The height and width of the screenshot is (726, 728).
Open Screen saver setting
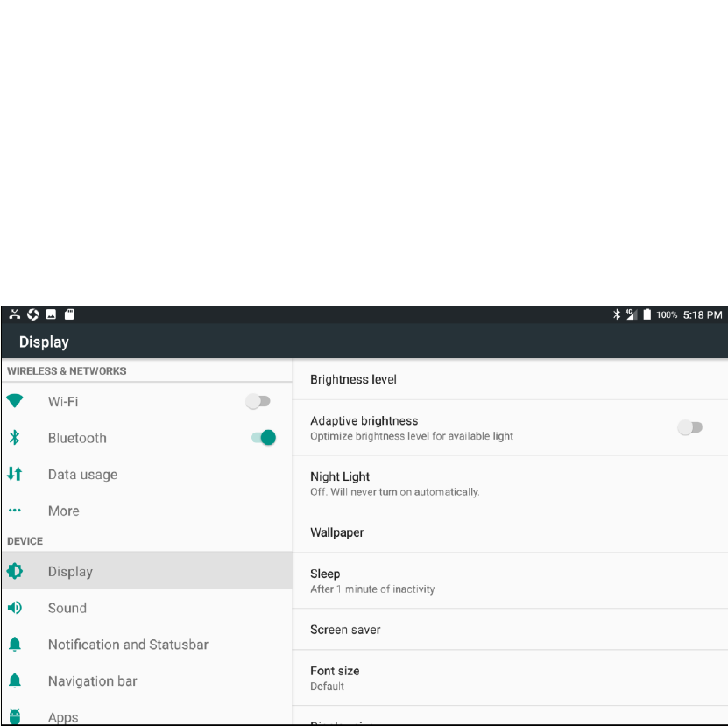510,630
